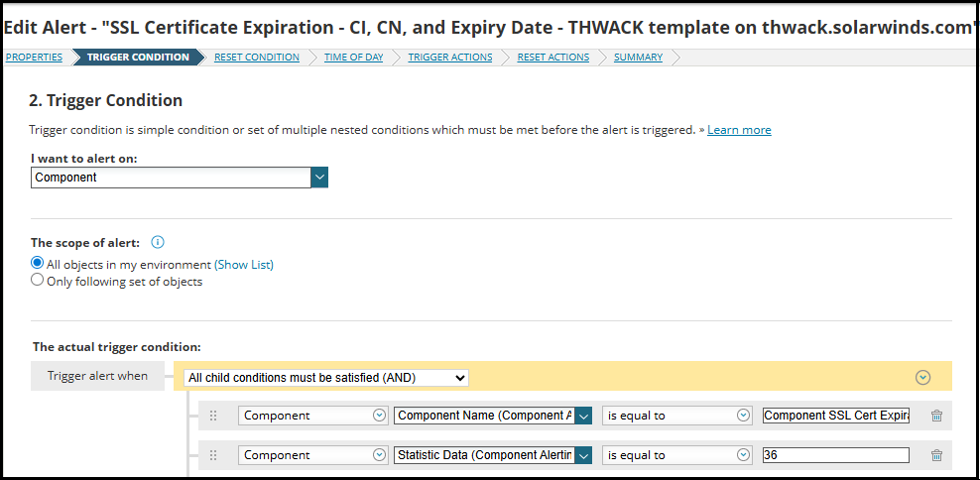Click 'The scope of alert:' label
The height and width of the screenshot is (480, 980).
[x=85, y=243]
